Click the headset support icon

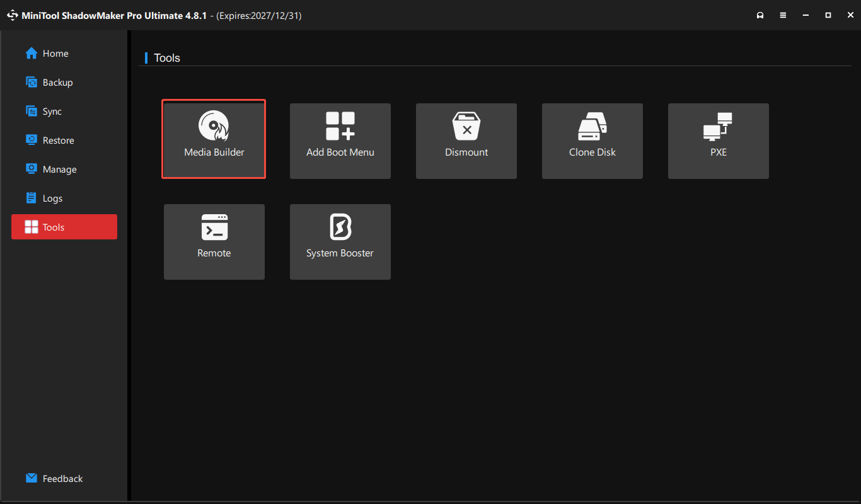point(761,15)
